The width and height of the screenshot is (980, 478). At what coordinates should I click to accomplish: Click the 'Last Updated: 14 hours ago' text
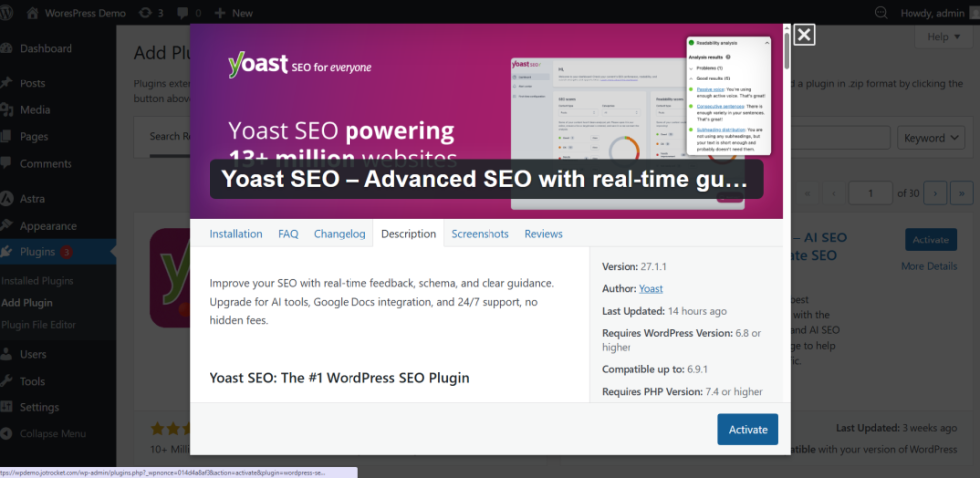(664, 311)
